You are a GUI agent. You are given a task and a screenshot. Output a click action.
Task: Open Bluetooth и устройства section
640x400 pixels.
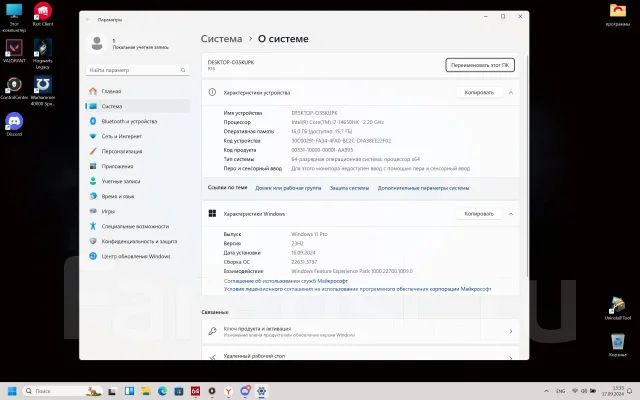click(137, 121)
